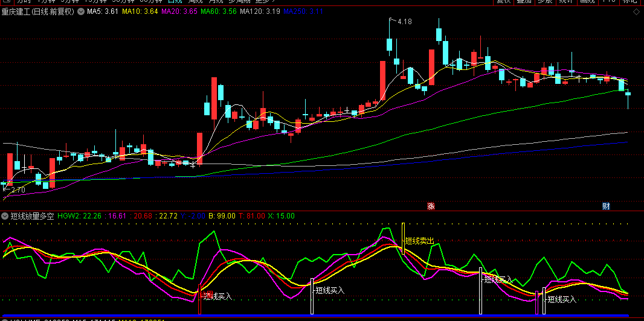Click the green MA60: 3.56 label

(219, 12)
